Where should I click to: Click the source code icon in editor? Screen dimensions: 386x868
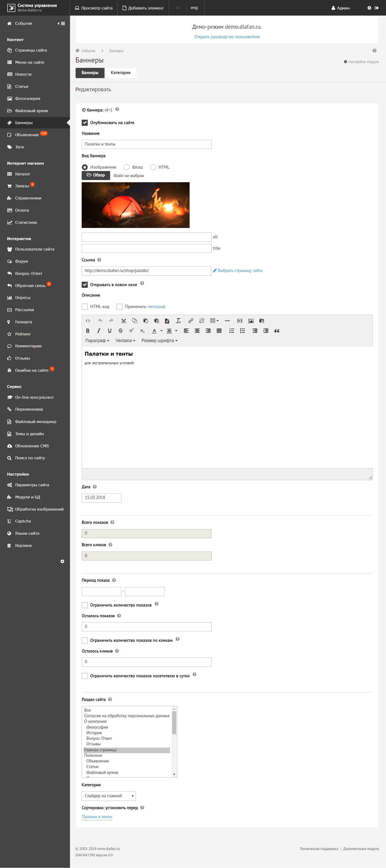tap(88, 321)
